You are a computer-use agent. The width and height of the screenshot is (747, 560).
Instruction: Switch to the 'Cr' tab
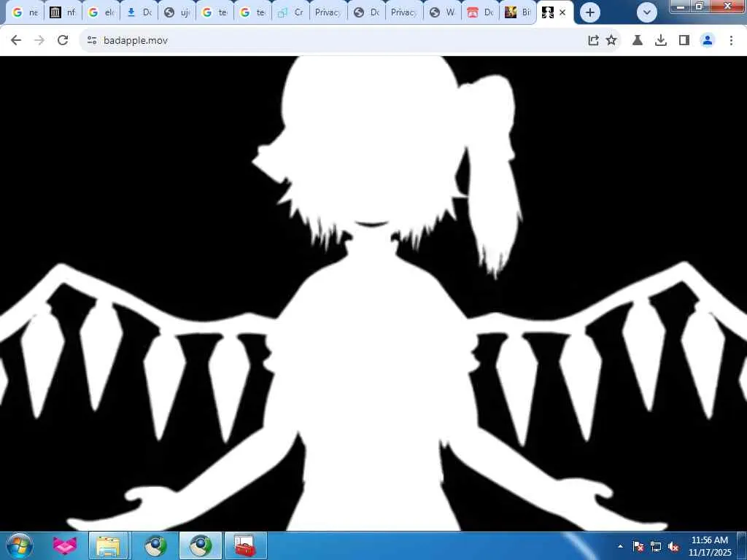290,12
